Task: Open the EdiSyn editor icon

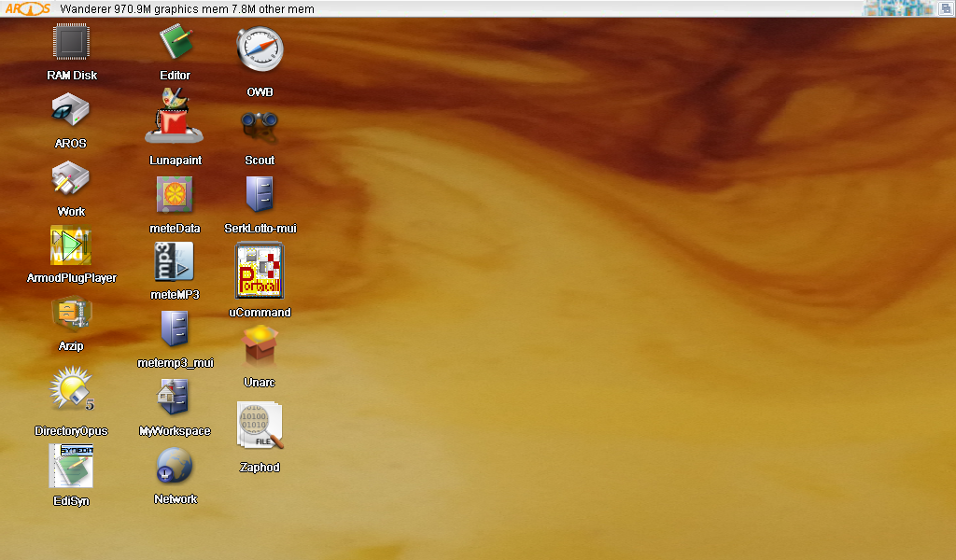Action: click(71, 466)
